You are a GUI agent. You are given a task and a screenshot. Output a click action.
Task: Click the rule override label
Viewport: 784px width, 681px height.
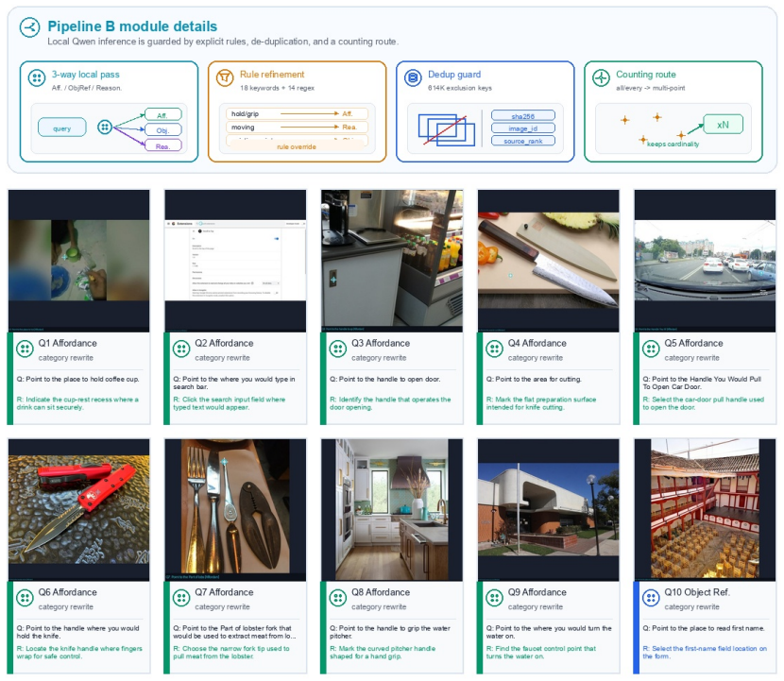click(x=297, y=146)
